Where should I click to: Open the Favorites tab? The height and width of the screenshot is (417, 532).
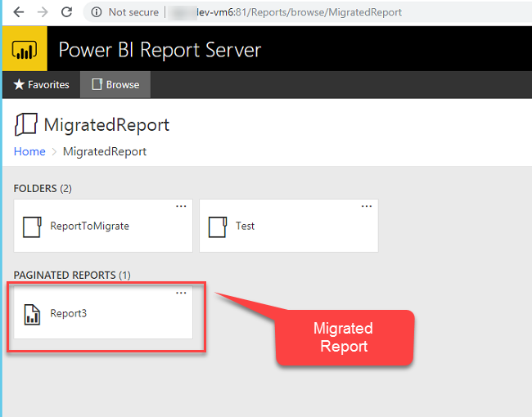click(41, 84)
